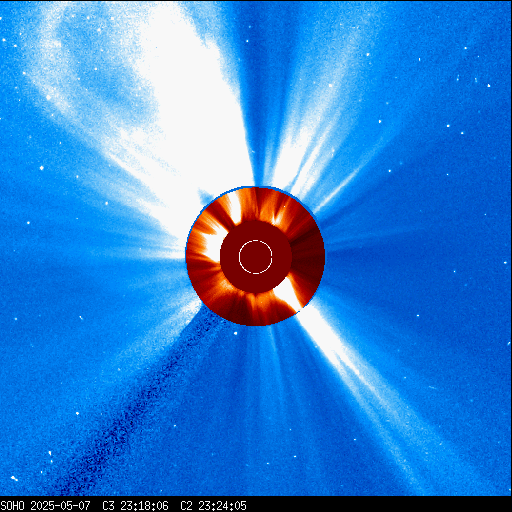The image size is (512, 512).
Task: Click the C3 23:18:06 timestamp
Action: point(135,506)
